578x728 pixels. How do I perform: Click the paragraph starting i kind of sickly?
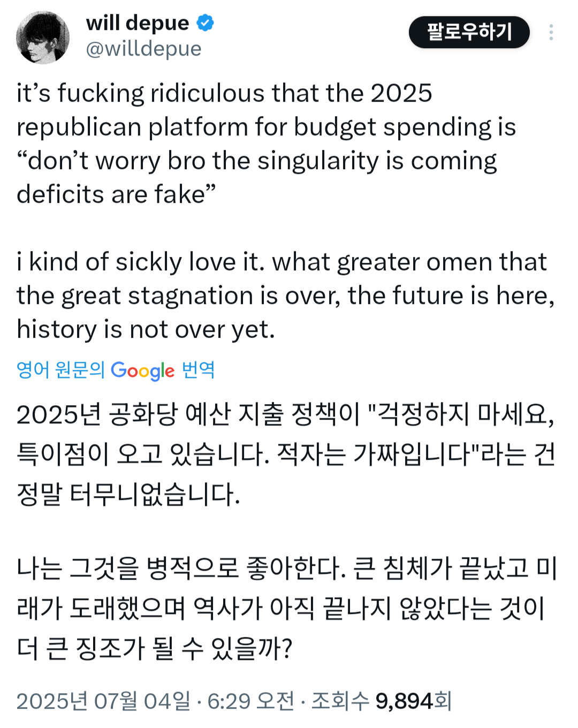(x=286, y=295)
